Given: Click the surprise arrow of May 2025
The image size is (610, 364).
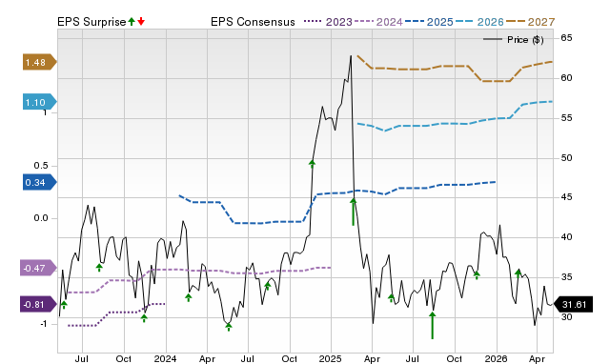Looking at the screenshot, I should [x=392, y=298].
